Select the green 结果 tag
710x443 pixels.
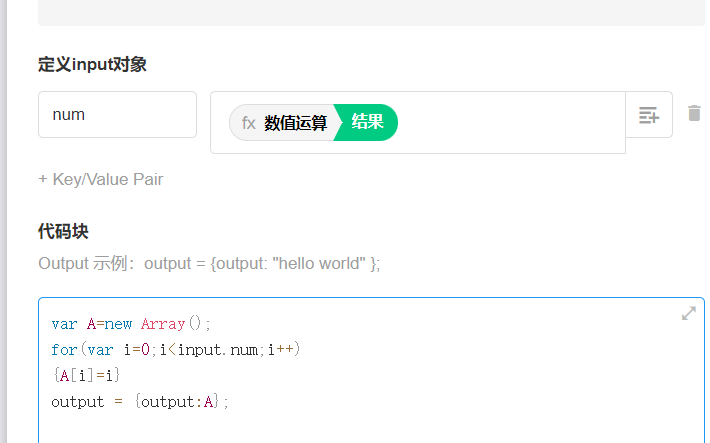pyautogui.click(x=367, y=123)
